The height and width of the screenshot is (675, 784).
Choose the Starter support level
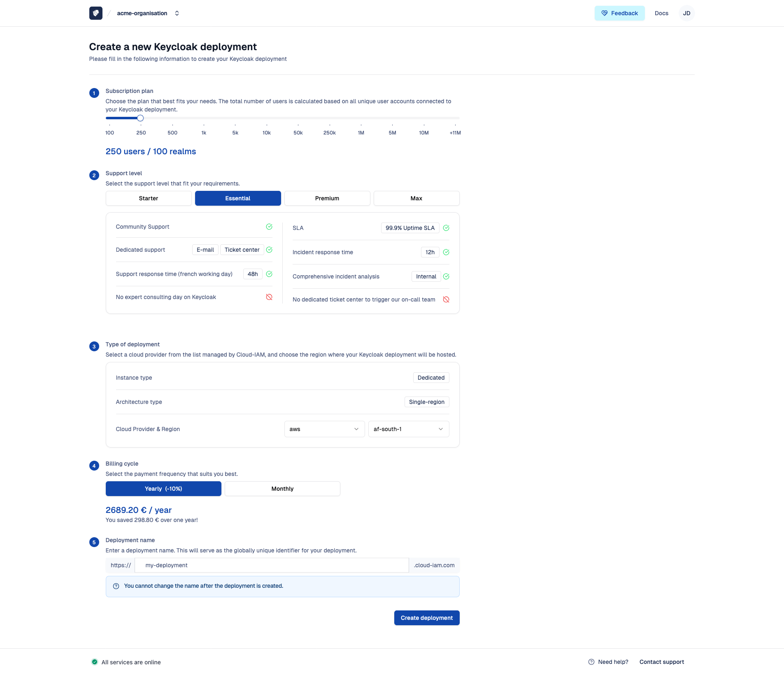pyautogui.click(x=149, y=198)
